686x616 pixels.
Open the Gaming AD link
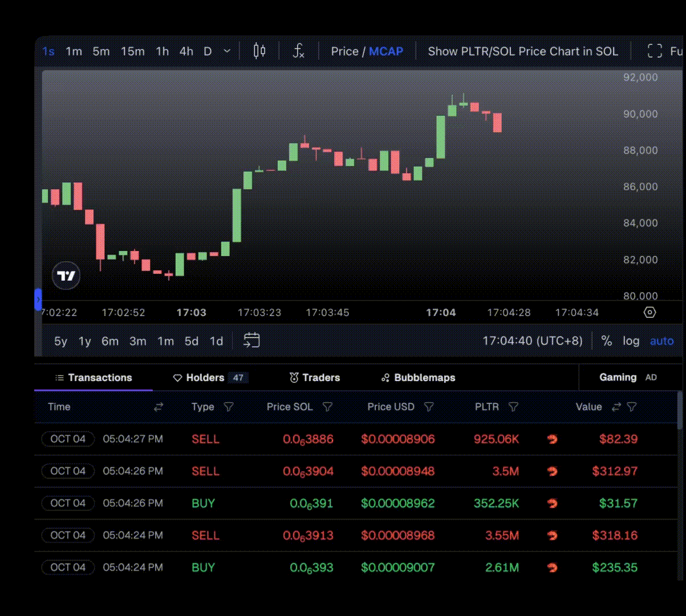click(628, 378)
